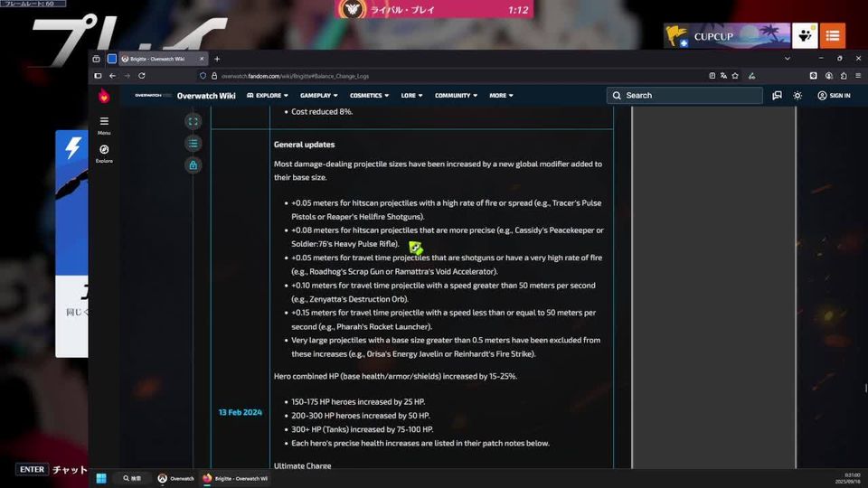Screen dimensions: 868x488
Task: Expand the COSMETICS dropdown menu
Action: tap(369, 95)
